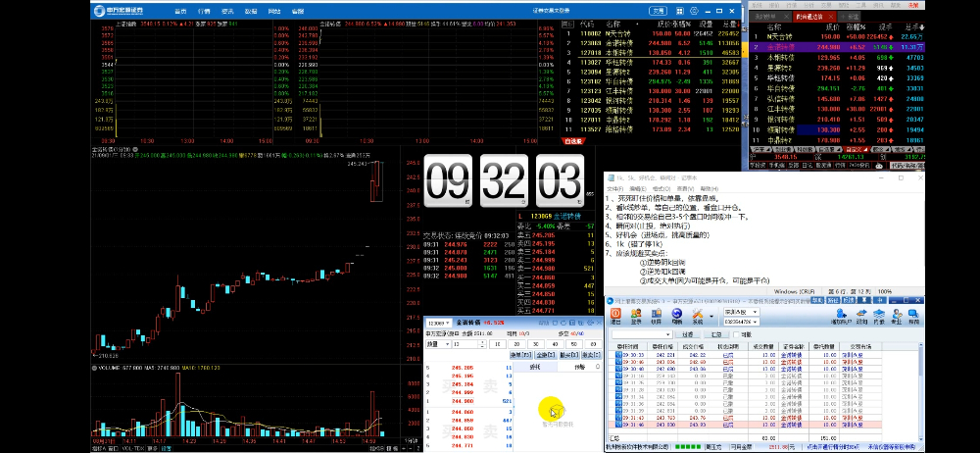Click the sell-five price 245.205 in order book
This screenshot has width=980, height=453.
463,368
